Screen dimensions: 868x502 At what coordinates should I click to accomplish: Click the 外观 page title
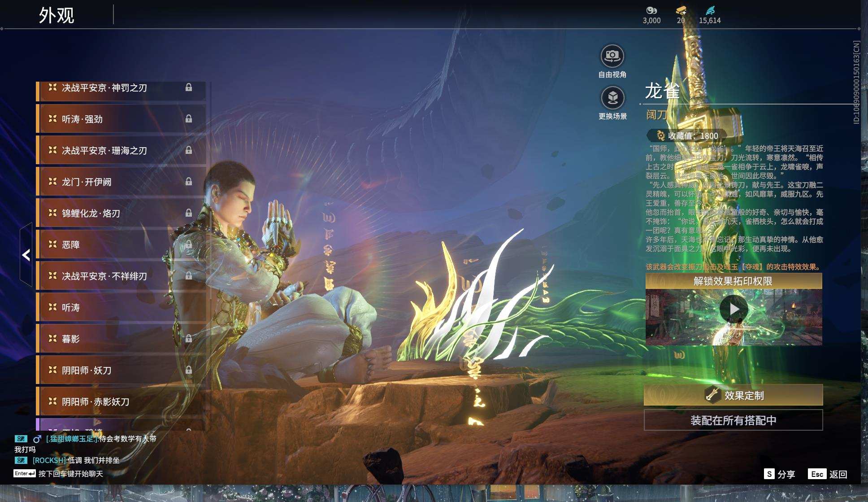[56, 15]
